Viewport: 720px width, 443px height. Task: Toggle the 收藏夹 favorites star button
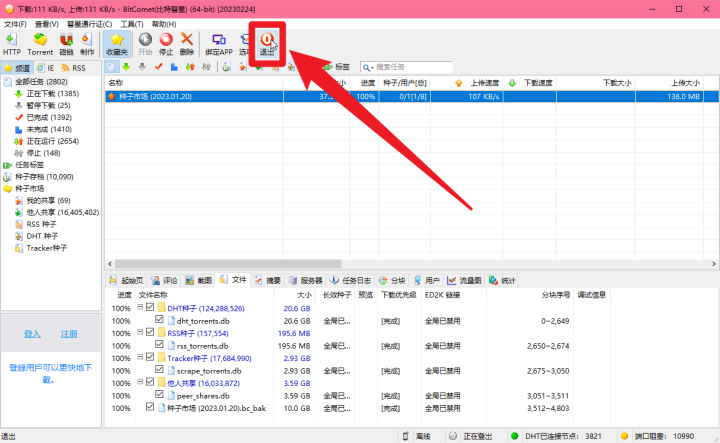tap(117, 44)
